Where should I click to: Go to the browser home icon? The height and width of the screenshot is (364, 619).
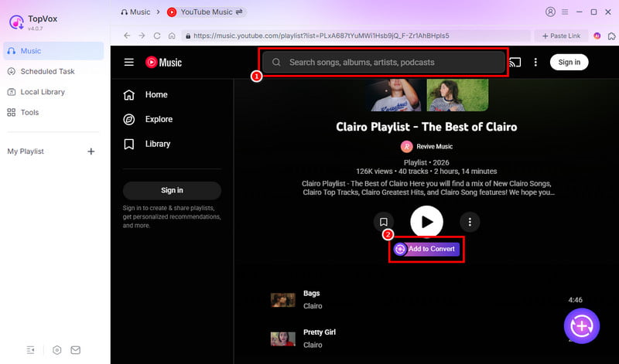[x=173, y=36]
